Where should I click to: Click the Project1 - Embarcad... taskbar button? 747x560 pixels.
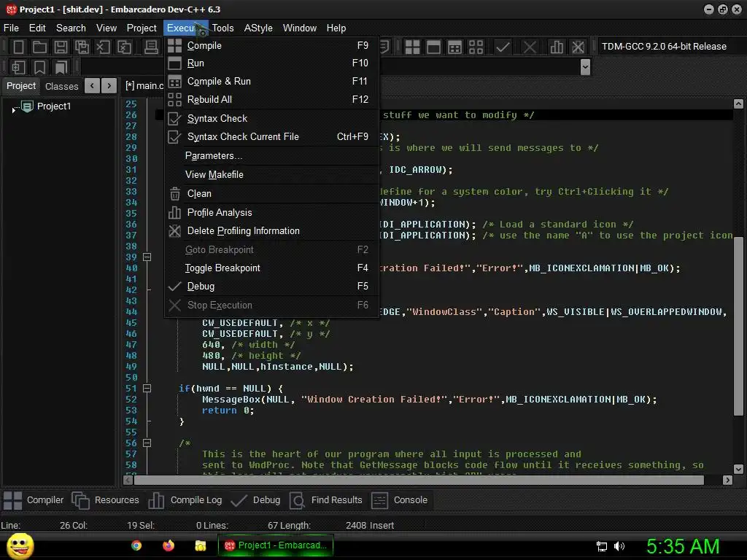click(275, 545)
